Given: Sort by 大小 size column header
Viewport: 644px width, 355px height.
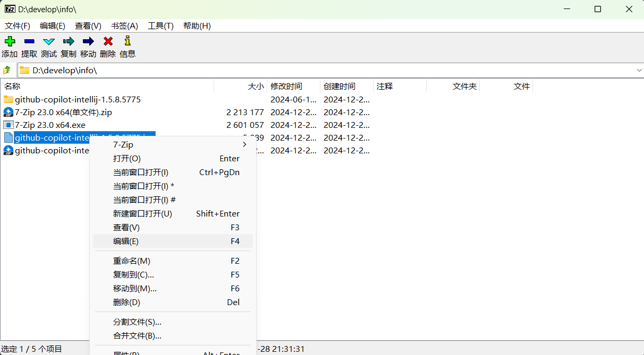Looking at the screenshot, I should (x=240, y=86).
